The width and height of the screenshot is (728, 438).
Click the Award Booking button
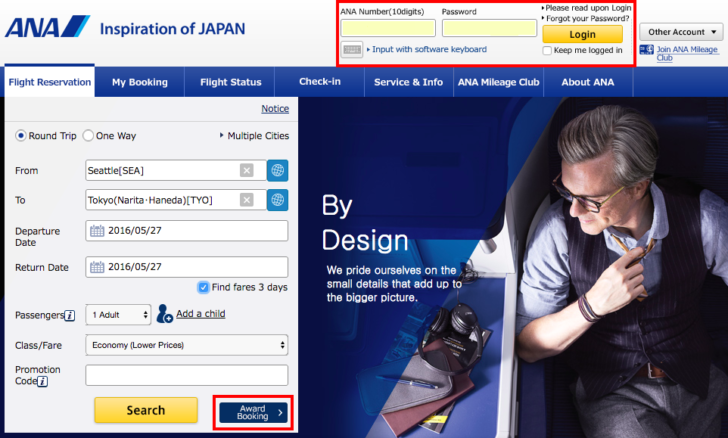coord(254,412)
